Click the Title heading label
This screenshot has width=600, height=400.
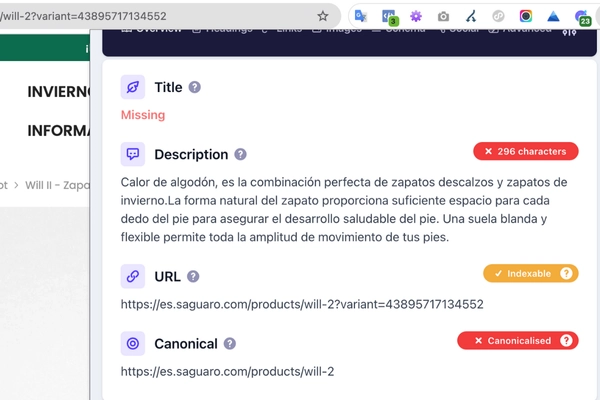point(168,87)
